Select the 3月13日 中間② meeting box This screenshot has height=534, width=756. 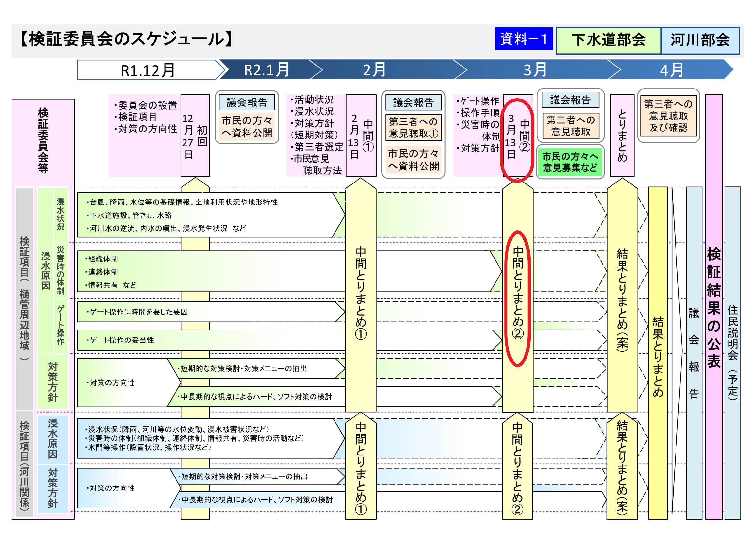(x=518, y=136)
